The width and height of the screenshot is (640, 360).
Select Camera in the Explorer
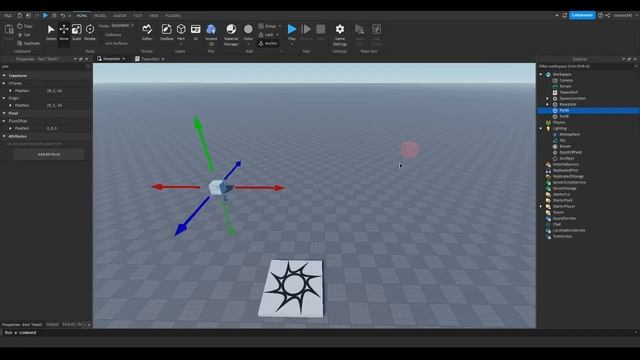point(566,80)
